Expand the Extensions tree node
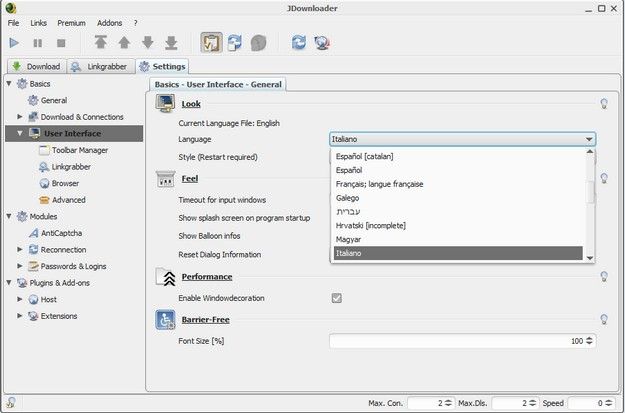625x413 pixels. [20, 316]
